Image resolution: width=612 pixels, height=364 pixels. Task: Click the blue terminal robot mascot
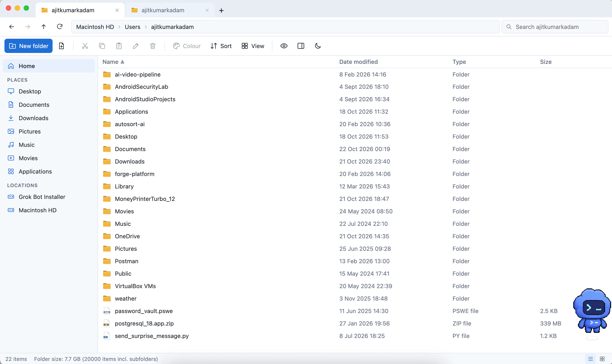[592, 311]
